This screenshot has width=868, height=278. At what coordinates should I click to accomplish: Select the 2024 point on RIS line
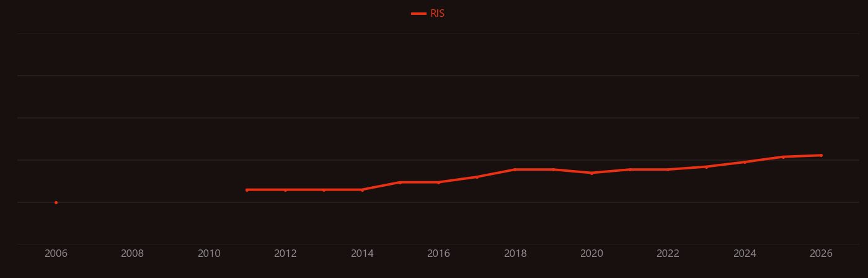[745, 162]
